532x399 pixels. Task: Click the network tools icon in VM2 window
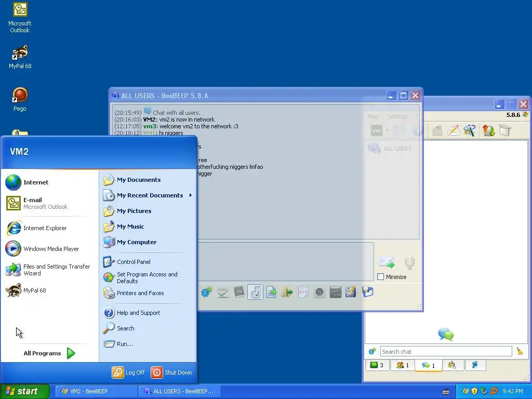point(470,130)
